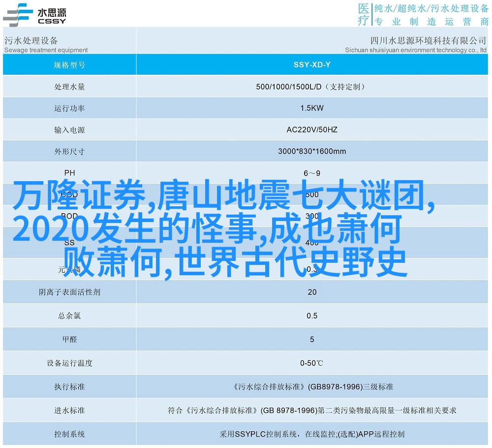492x448 pixels.
Task: Click the PH row label
Action: [69, 173]
